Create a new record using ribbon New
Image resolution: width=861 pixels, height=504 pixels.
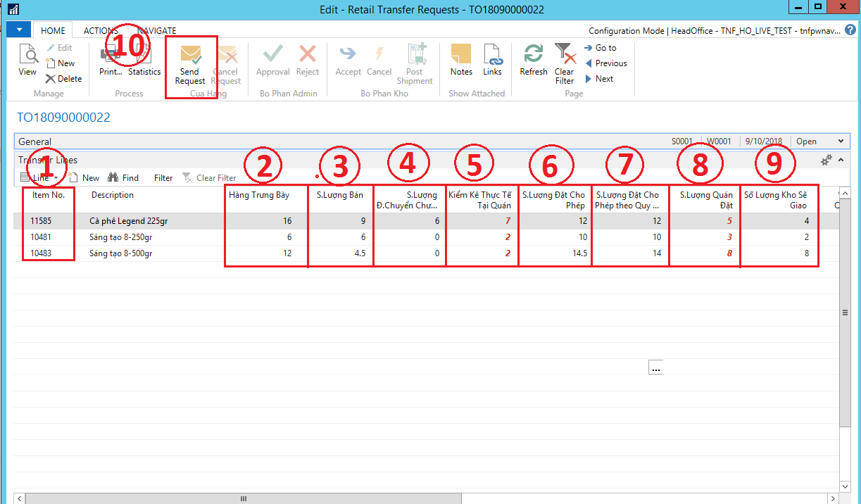coord(60,63)
